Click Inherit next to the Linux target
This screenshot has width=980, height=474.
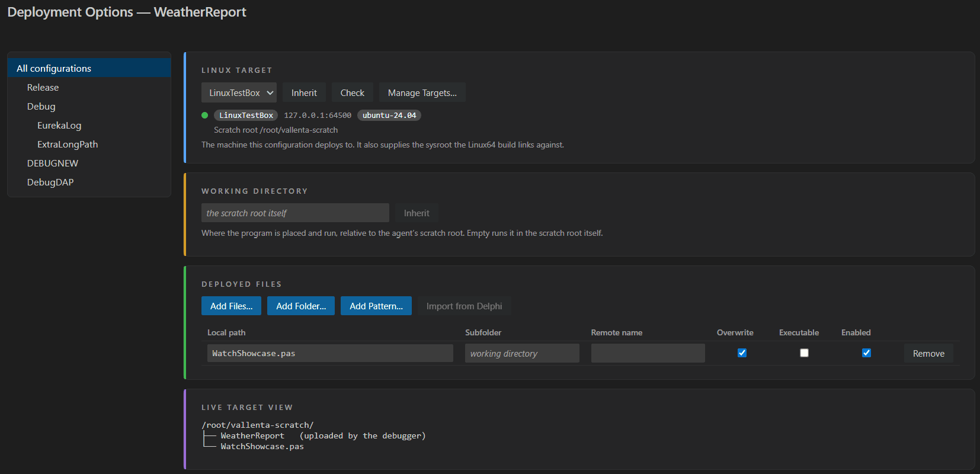[x=304, y=92]
